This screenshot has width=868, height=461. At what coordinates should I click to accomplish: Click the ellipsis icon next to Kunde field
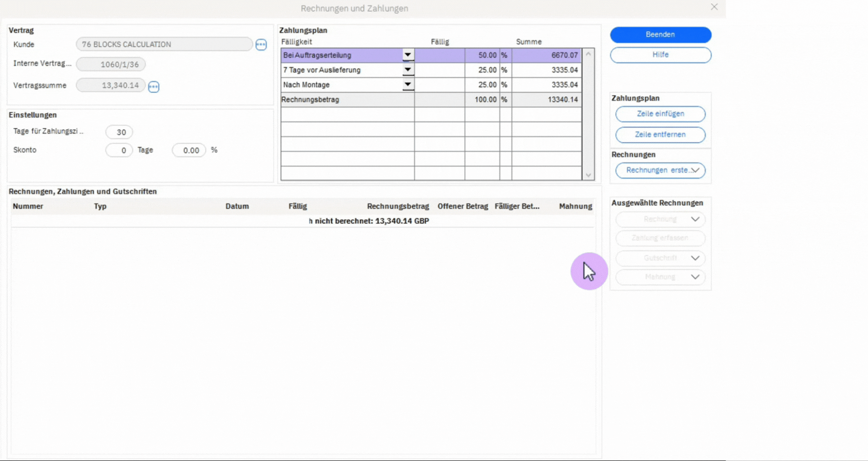click(261, 45)
